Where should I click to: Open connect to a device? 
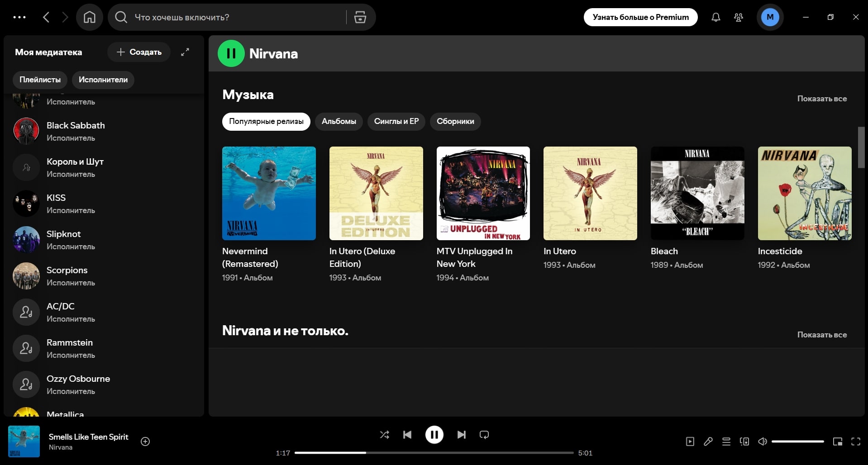pos(744,441)
